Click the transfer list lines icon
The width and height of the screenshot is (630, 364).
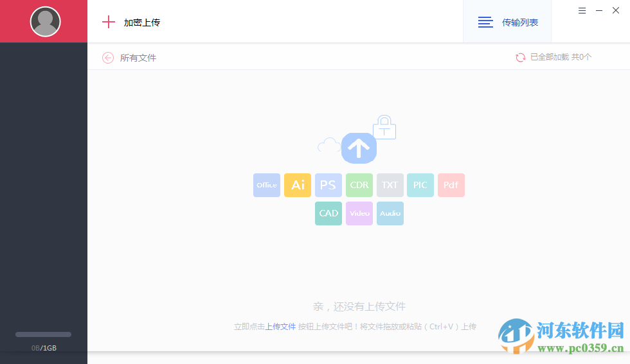tap(485, 22)
